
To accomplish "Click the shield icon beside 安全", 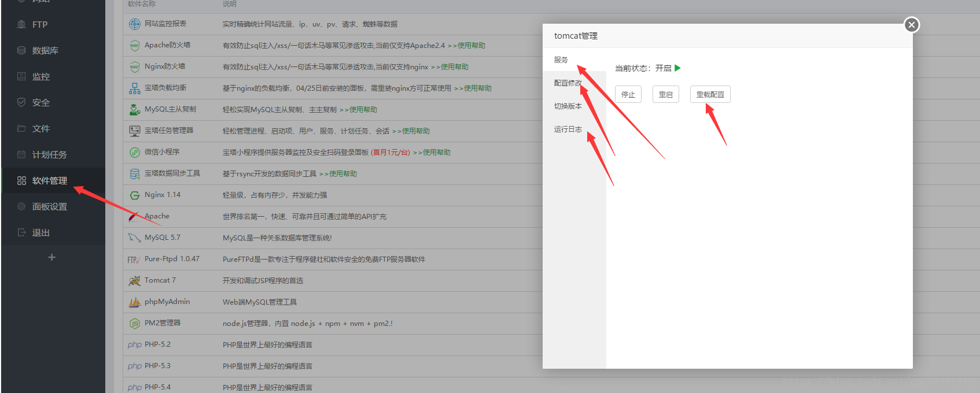I will [x=21, y=102].
